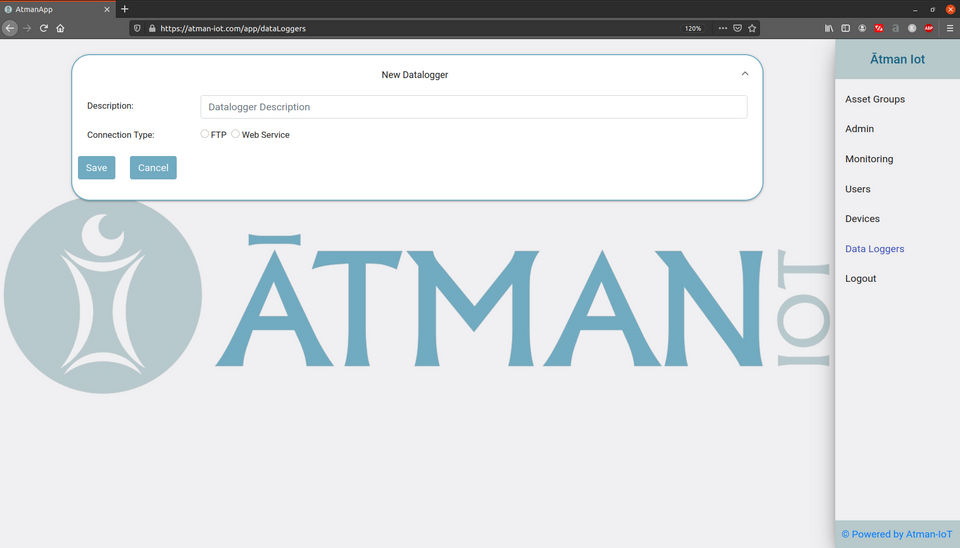Cancel the new datalogger form
This screenshot has height=548, width=960.
tap(153, 168)
